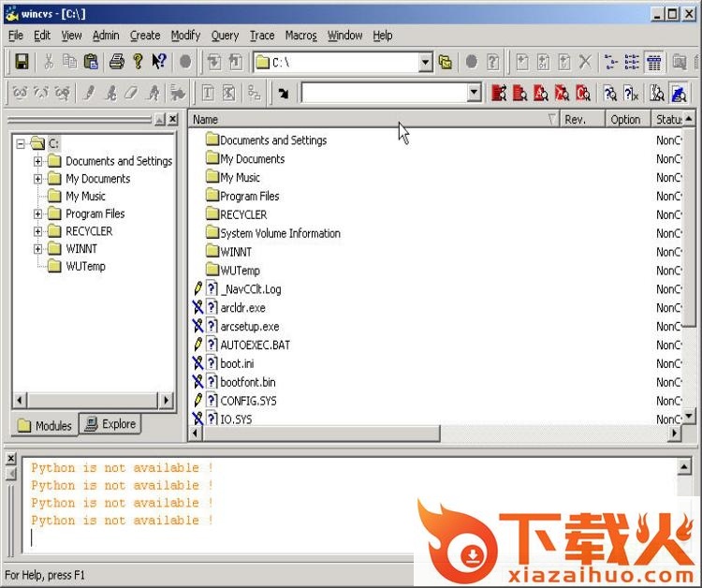Image resolution: width=702 pixels, height=588 pixels.
Task: Click the browse location folder icon
Action: point(446,62)
